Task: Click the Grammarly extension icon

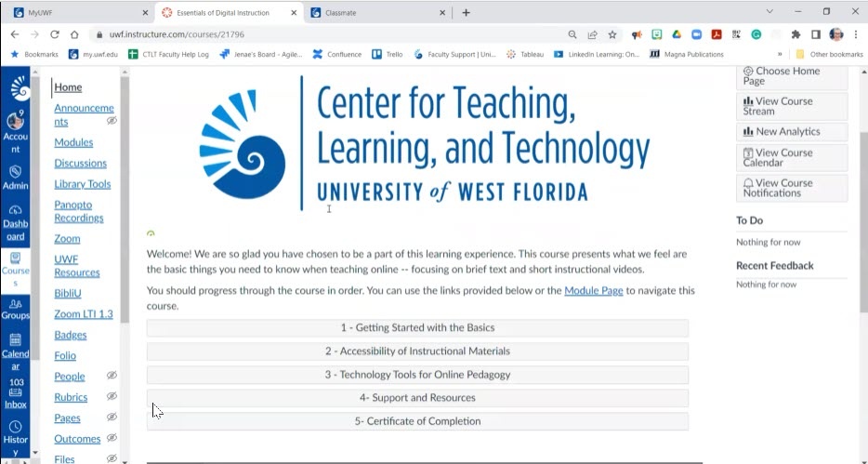Action: (x=756, y=34)
